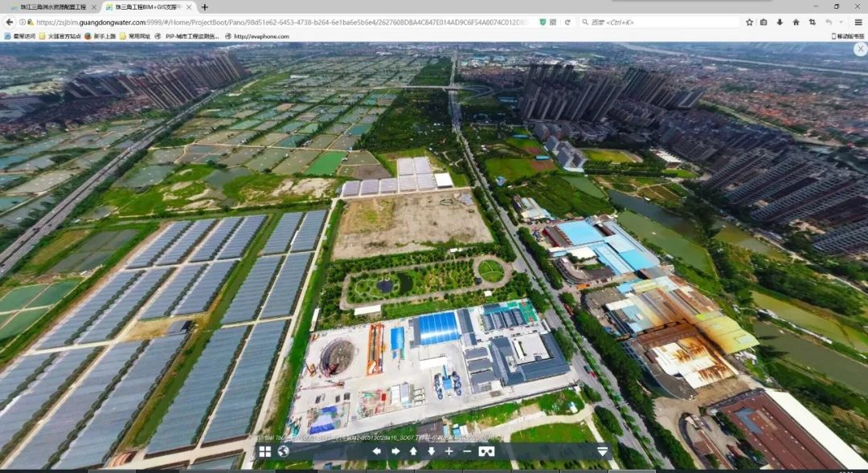This screenshot has width=868, height=473.
Task: Click the undo arrow toolbar icon
Action: click(829, 22)
